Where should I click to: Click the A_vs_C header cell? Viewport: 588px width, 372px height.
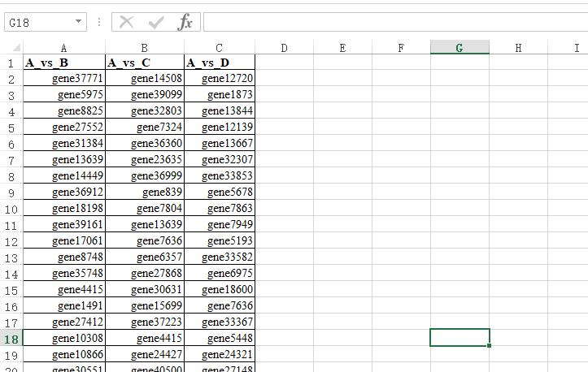pyautogui.click(x=145, y=63)
